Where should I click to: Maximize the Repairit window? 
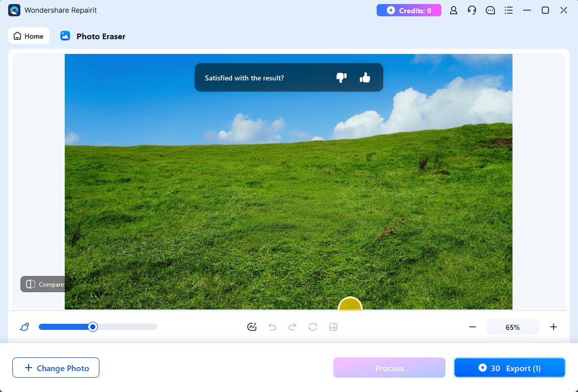point(545,10)
